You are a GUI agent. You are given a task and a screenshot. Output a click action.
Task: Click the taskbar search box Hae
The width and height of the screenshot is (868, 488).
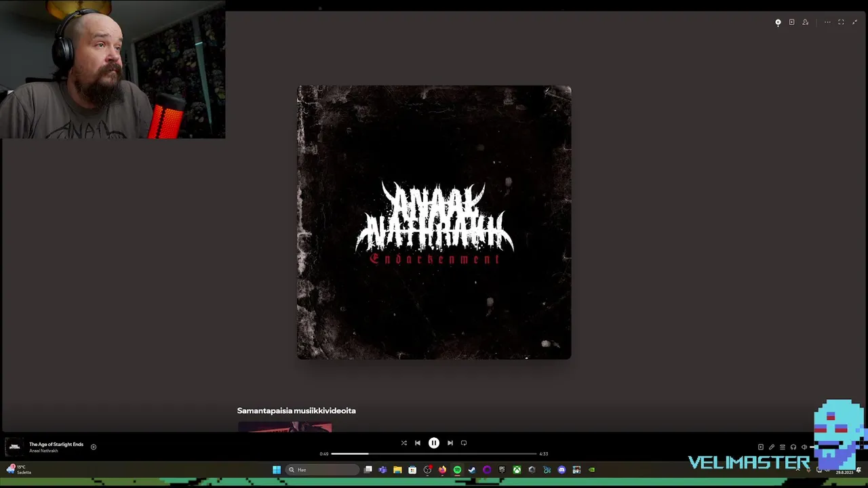pyautogui.click(x=322, y=470)
